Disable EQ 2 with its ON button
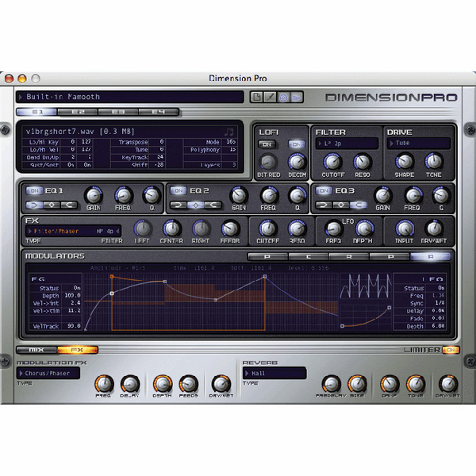Screen dimensions: 476x476 (x=178, y=190)
